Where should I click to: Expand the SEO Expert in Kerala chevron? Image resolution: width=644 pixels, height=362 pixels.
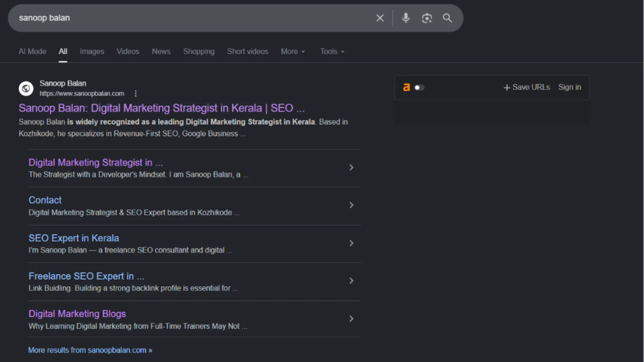coord(351,243)
